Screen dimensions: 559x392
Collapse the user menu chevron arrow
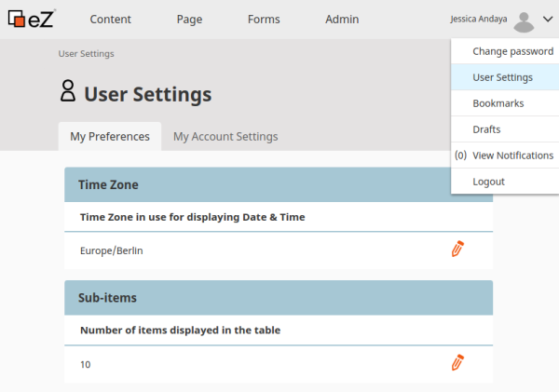point(547,19)
